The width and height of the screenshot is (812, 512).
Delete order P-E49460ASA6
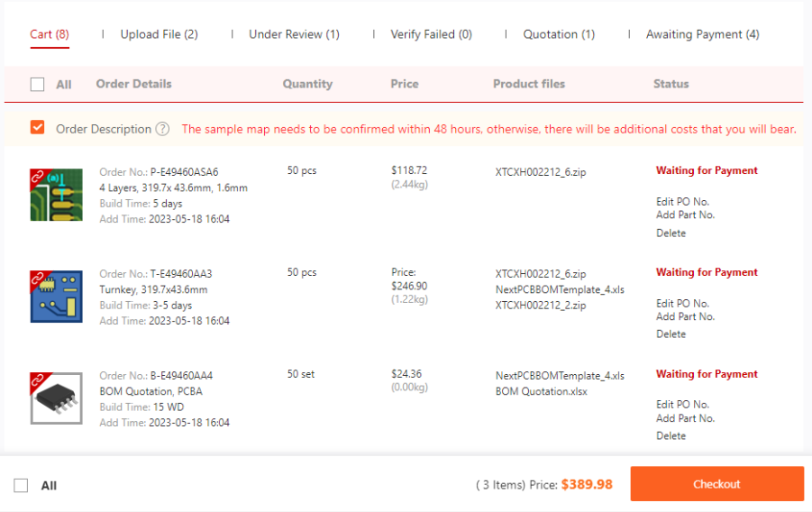pos(671,233)
